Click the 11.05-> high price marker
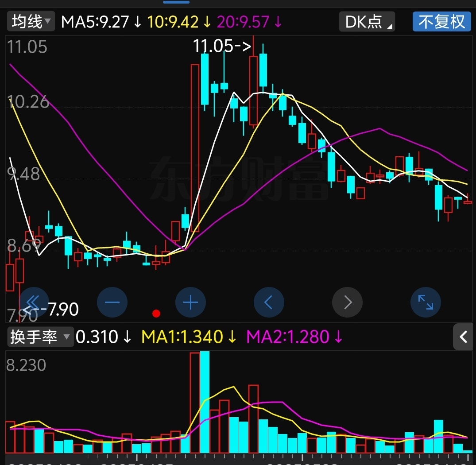476x465 pixels. [x=222, y=46]
